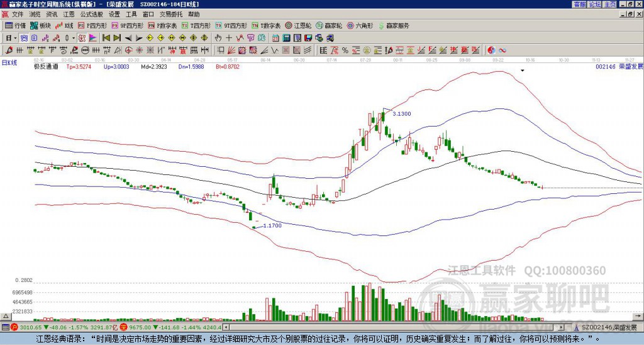Expand the volume pane up-triangle button
Screen dimensions: 644x345
coord(5,316)
